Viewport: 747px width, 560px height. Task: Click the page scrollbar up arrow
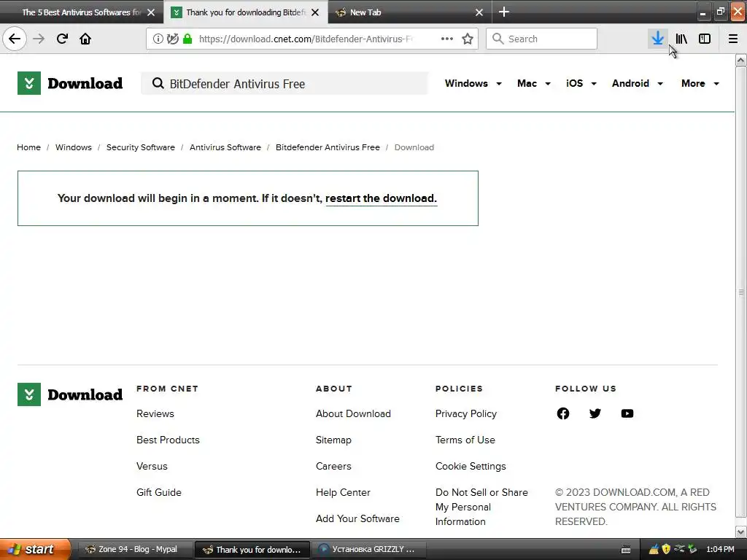740,61
